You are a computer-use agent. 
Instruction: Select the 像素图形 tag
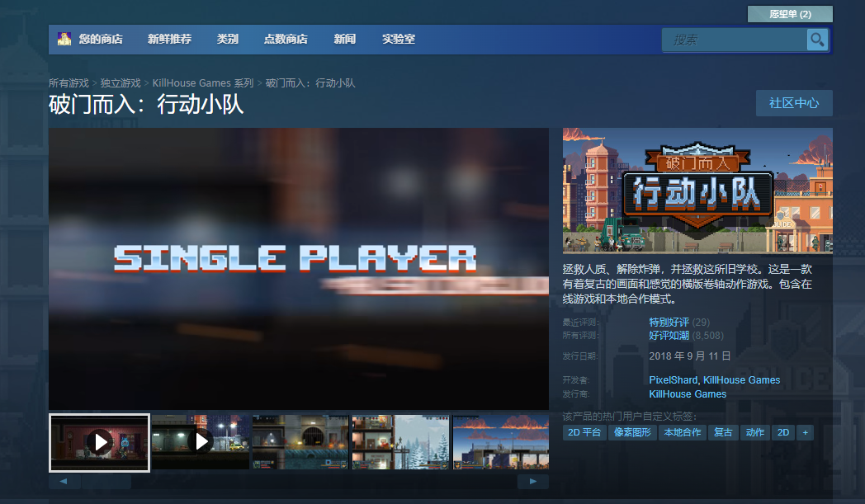pos(632,432)
